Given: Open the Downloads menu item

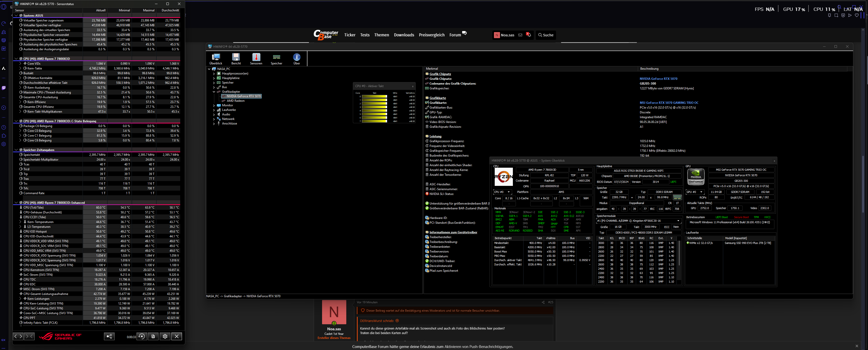Looking at the screenshot, I should pos(404,35).
